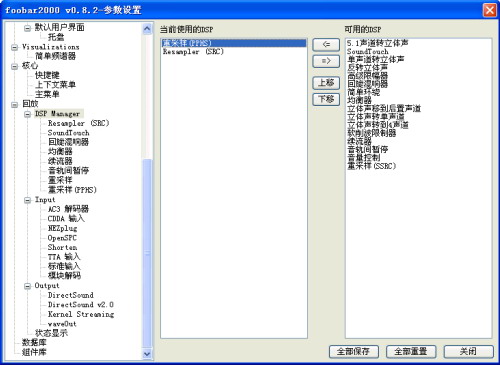Screen dimensions: 500x365
Task: Collapse the Visualizations tree node
Action: point(14,47)
